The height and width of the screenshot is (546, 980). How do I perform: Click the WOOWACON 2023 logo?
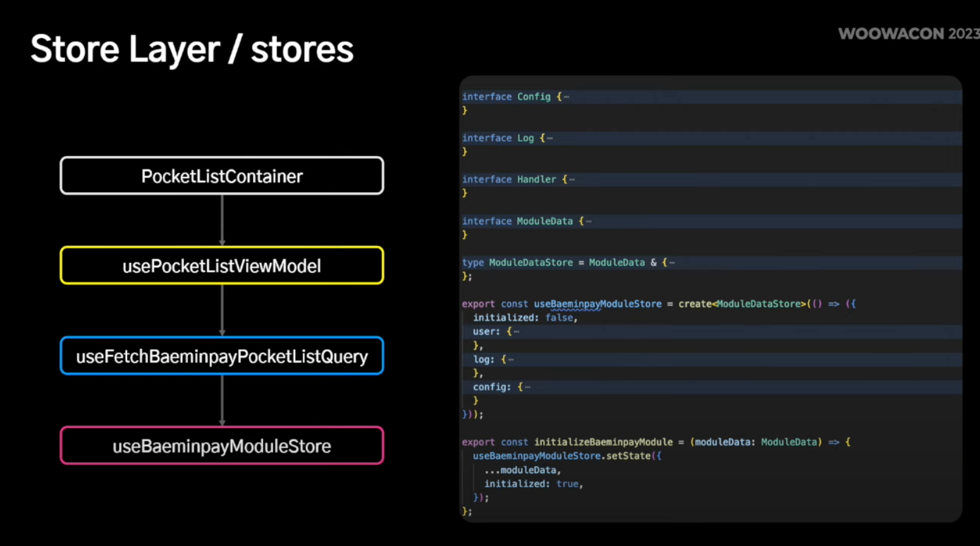908,33
